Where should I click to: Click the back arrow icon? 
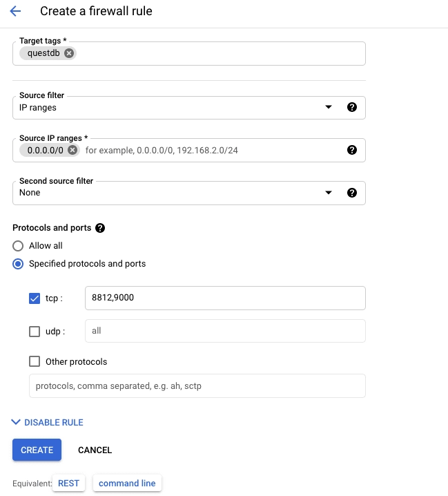pos(15,12)
